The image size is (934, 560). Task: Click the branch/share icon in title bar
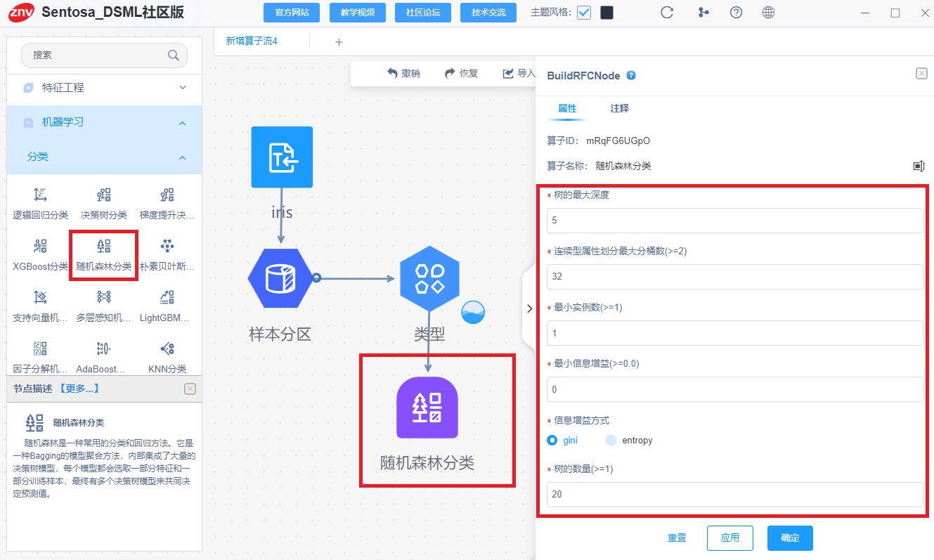point(703,13)
